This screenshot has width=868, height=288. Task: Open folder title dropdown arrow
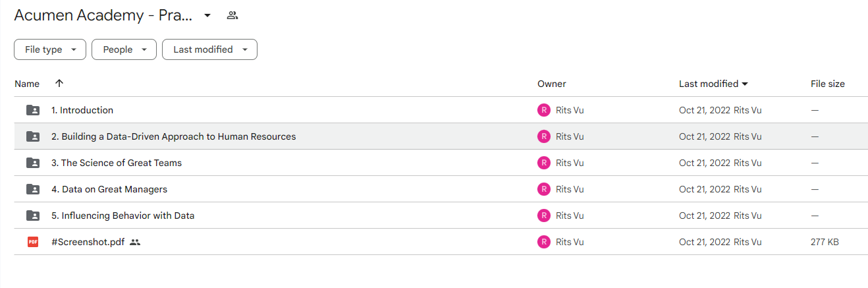207,15
